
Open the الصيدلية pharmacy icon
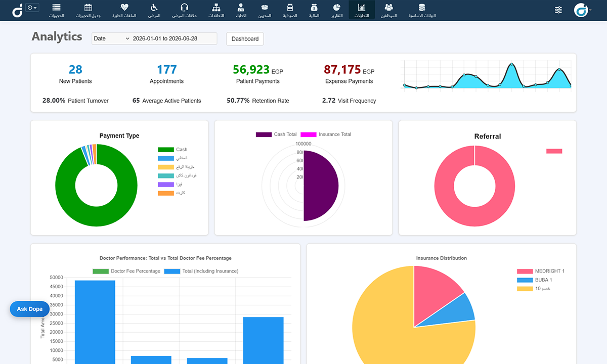[290, 8]
